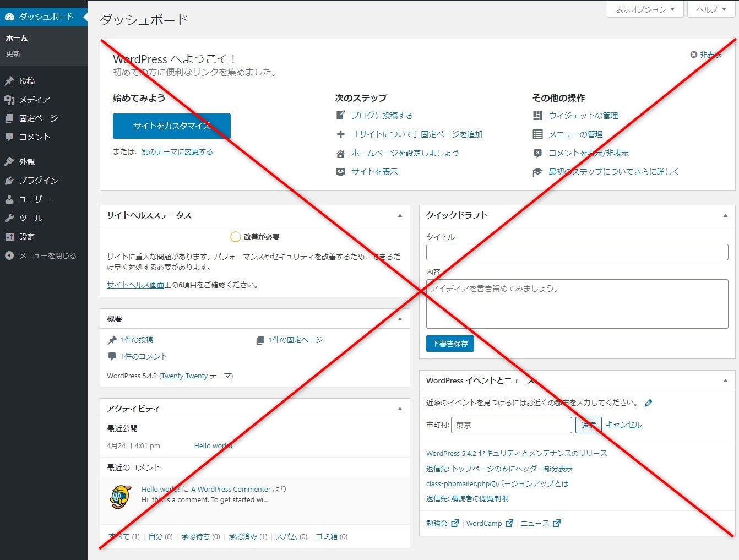This screenshot has height=560, width=739.
Task: Click the 市町村 city input field
Action: [512, 425]
